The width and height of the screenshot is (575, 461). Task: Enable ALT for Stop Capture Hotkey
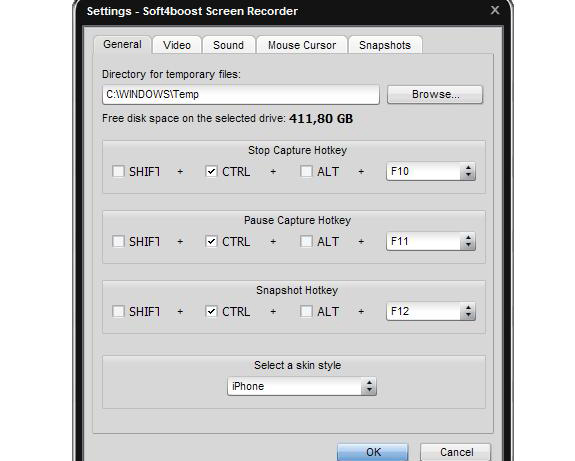click(x=306, y=171)
